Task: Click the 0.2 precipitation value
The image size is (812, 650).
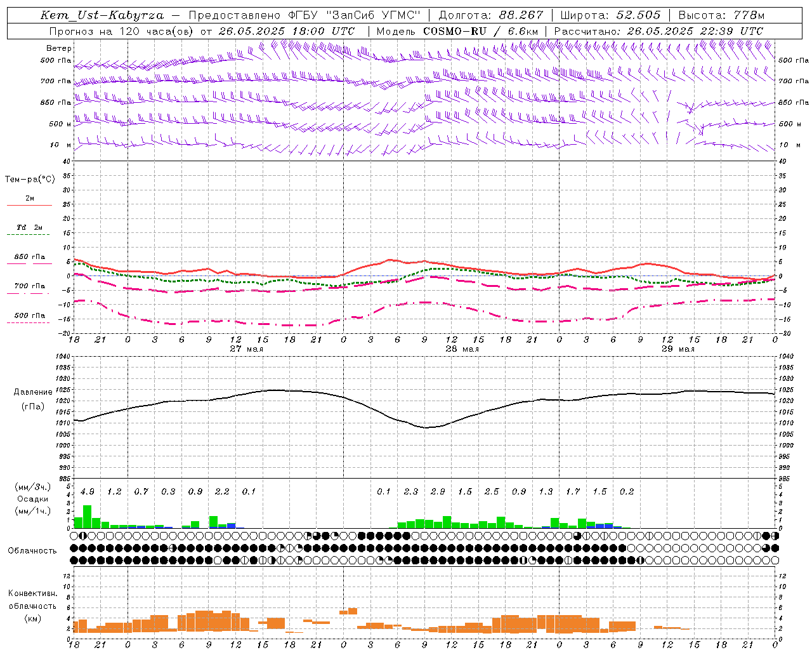Action: (627, 492)
